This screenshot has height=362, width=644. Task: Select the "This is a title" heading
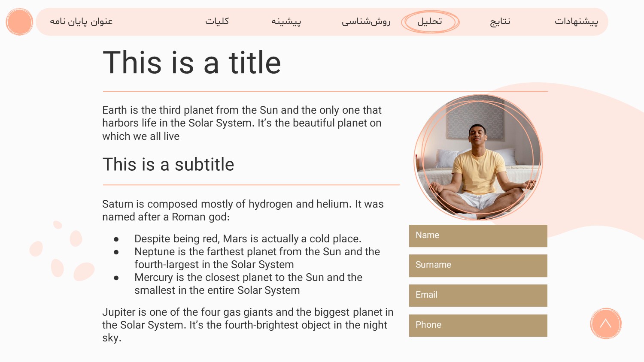(x=192, y=63)
